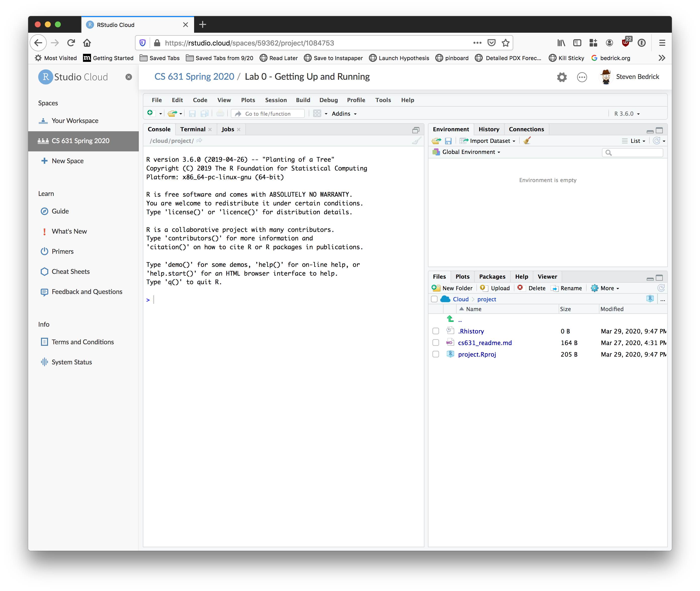The width and height of the screenshot is (700, 591).
Task: Click CS 631 Spring 2020 breadcrumb link
Action: coord(194,77)
